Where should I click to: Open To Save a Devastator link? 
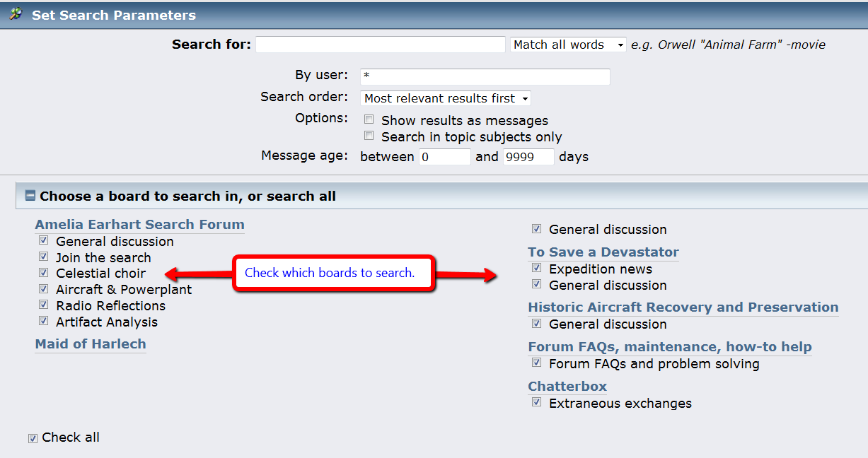coord(603,252)
